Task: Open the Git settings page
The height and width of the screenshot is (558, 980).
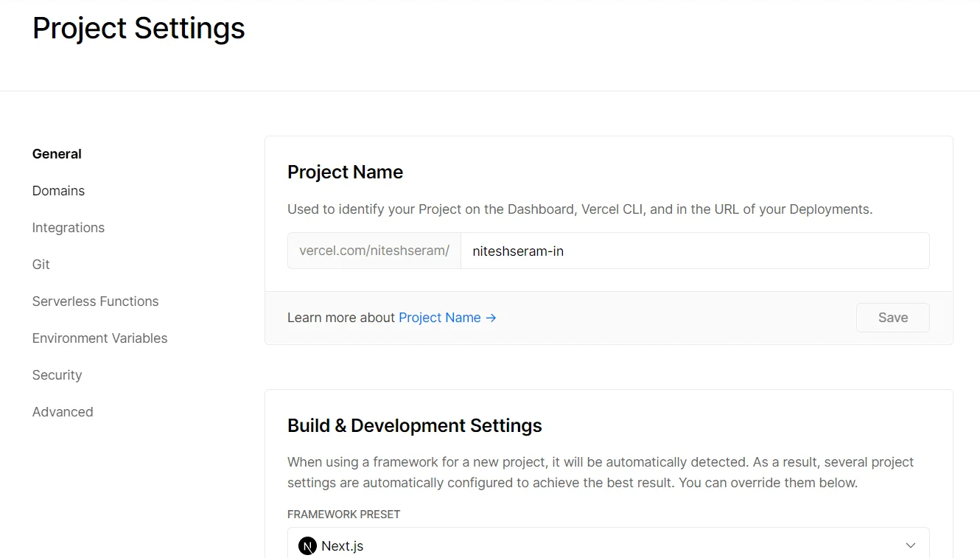Action: tap(41, 264)
